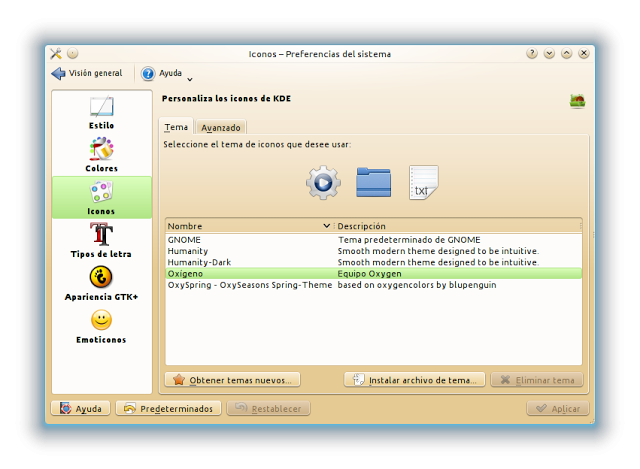Go back to Visión general

click(87, 73)
